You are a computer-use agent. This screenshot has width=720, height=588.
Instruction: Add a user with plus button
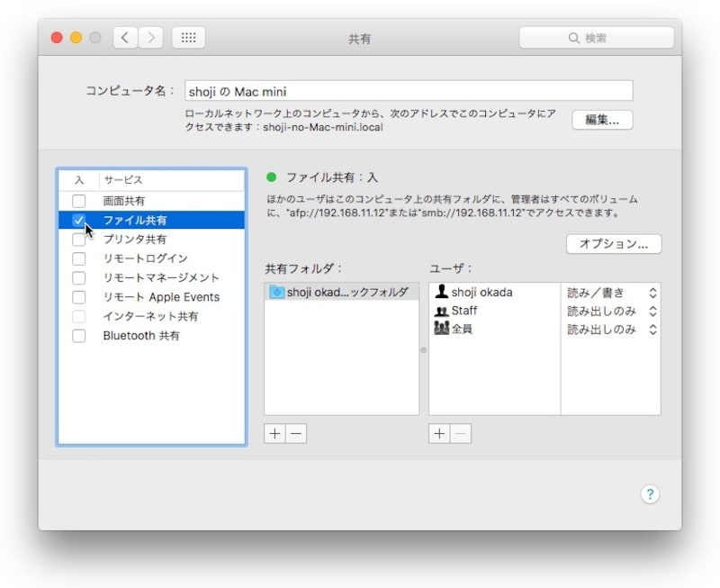click(x=439, y=433)
